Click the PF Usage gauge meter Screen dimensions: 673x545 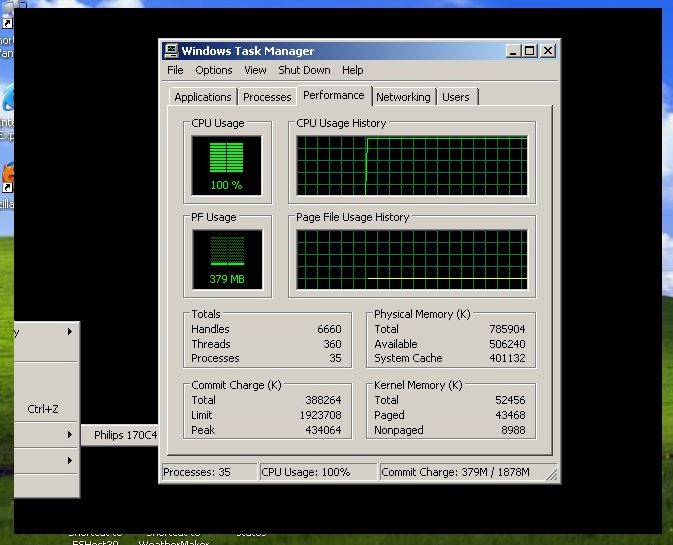pos(226,259)
